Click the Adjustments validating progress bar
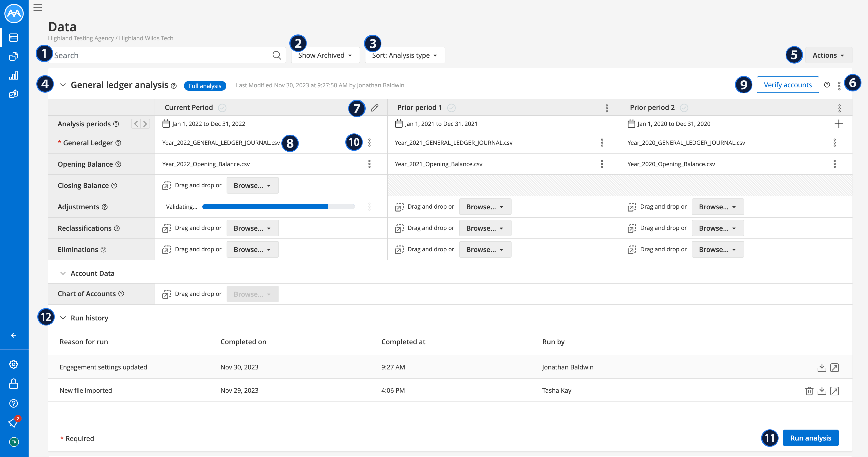The height and width of the screenshot is (457, 868). (x=278, y=207)
